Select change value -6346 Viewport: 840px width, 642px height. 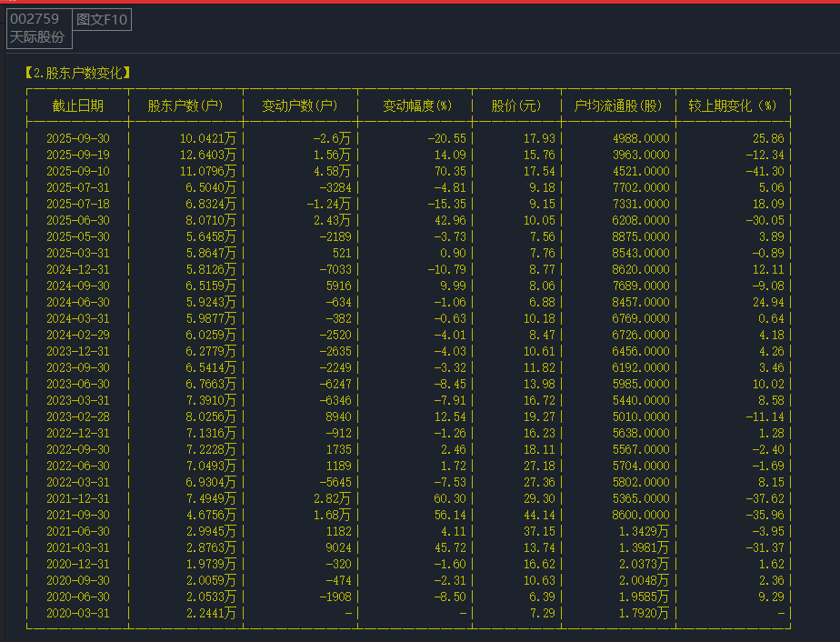coord(335,400)
